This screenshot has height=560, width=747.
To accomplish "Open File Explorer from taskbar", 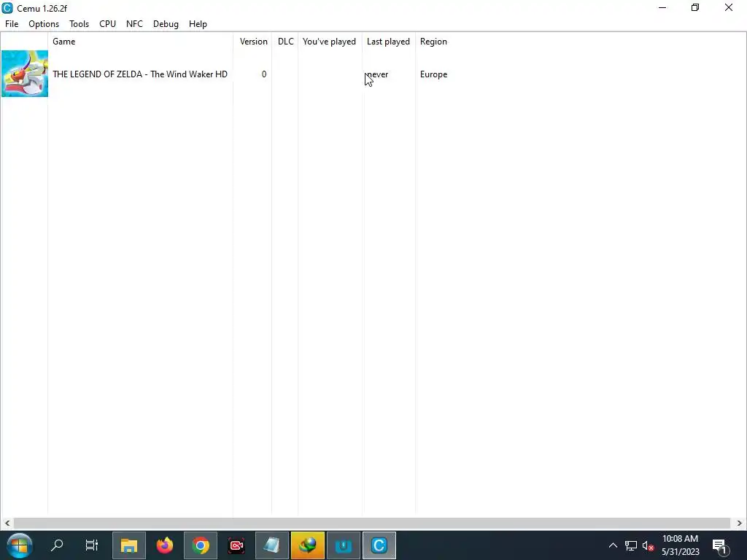I will point(128,545).
